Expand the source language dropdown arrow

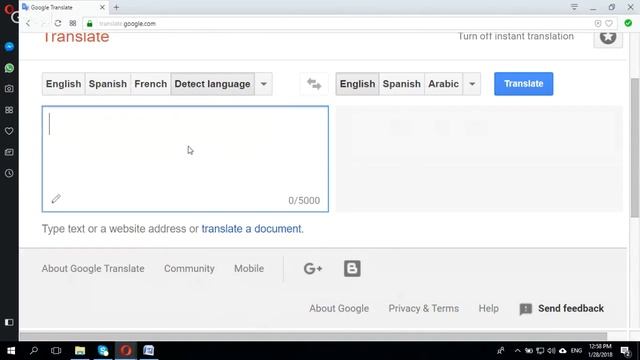[264, 84]
